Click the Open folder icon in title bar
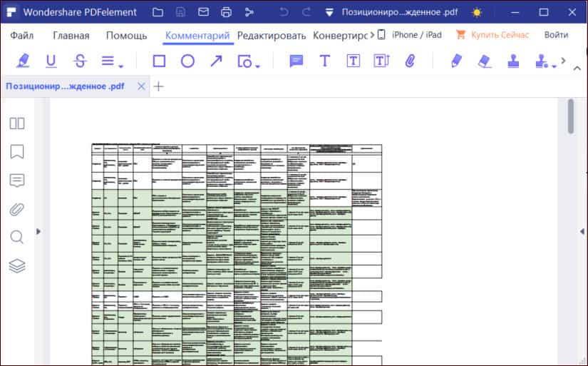588x366 pixels. 158,12
